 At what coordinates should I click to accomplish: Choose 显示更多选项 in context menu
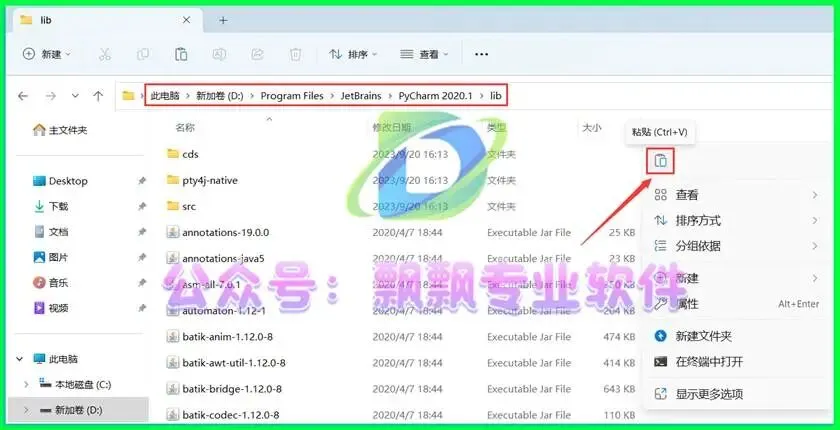coord(737,395)
